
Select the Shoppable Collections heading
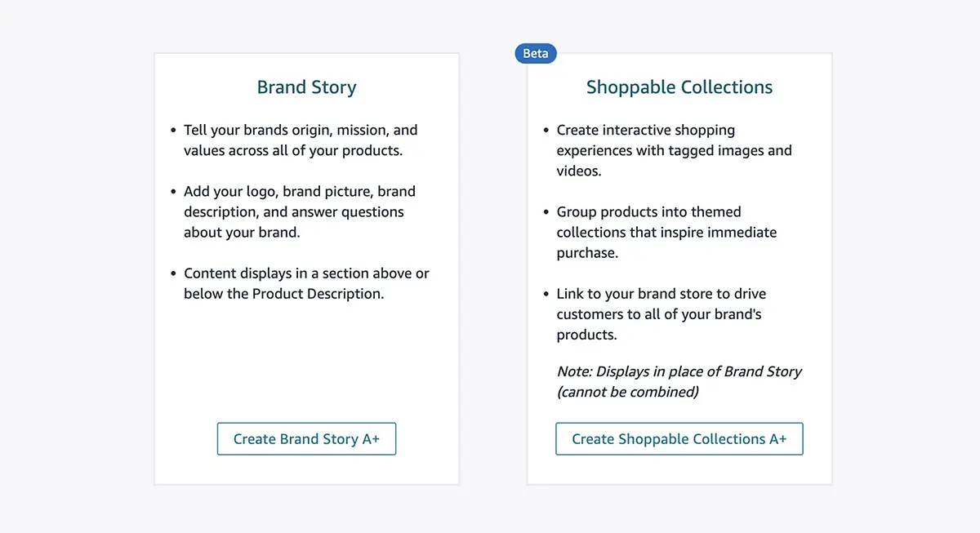tap(679, 87)
